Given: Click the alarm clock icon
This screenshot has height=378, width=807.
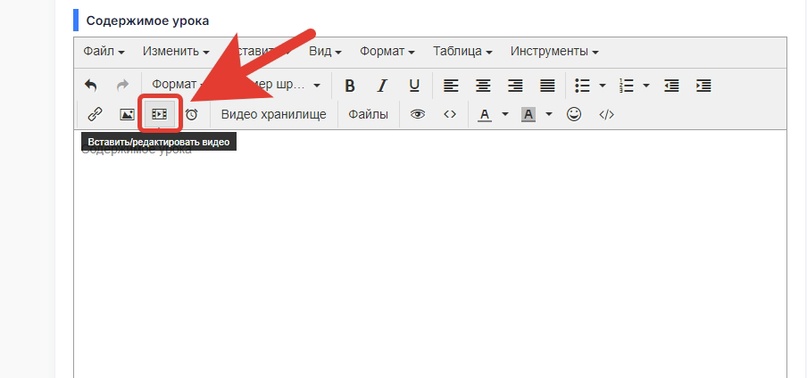Looking at the screenshot, I should click(191, 114).
